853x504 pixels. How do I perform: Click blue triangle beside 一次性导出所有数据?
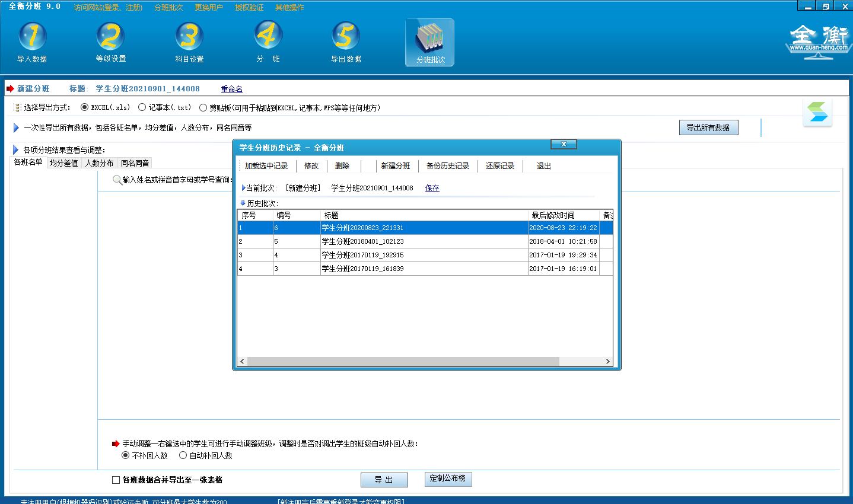(x=16, y=127)
